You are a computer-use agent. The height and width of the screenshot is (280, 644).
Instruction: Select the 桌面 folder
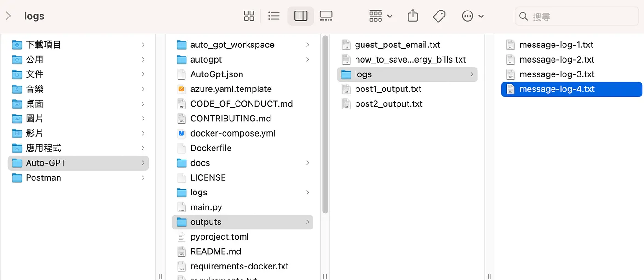click(x=78, y=103)
